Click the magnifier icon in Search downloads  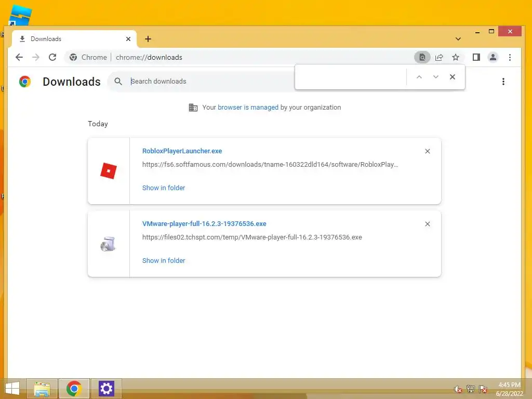pyautogui.click(x=118, y=82)
